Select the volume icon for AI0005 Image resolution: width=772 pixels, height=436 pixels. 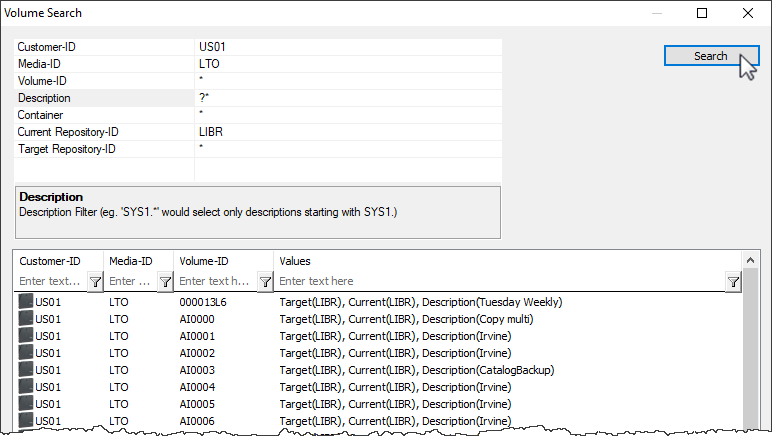(x=26, y=404)
